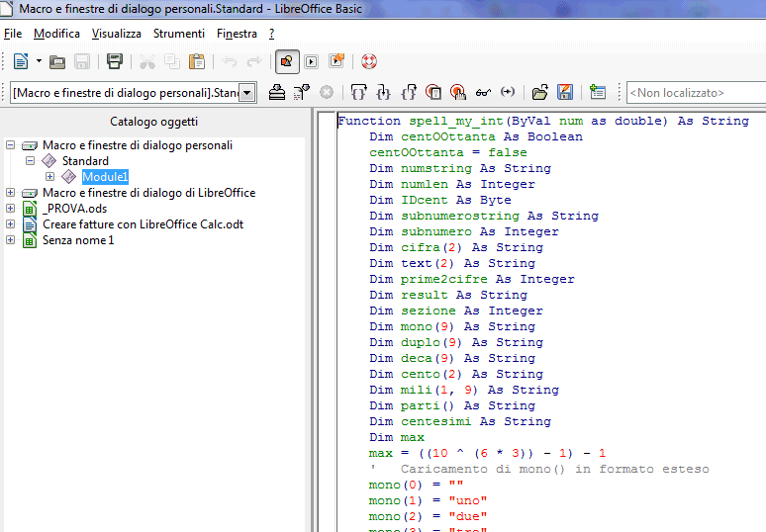Click the Import Dialog icon

pos(597,92)
